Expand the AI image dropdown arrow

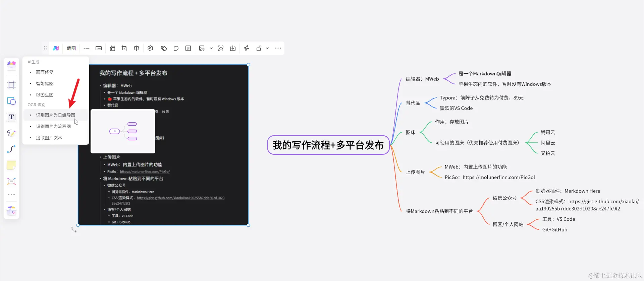coord(211,48)
